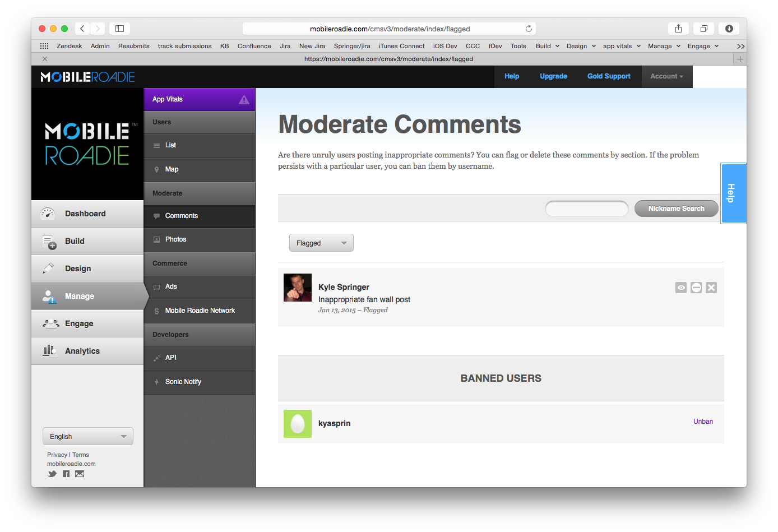Delete Kyle Springer's comment with X icon
This screenshot has height=532, width=778.
[711, 288]
